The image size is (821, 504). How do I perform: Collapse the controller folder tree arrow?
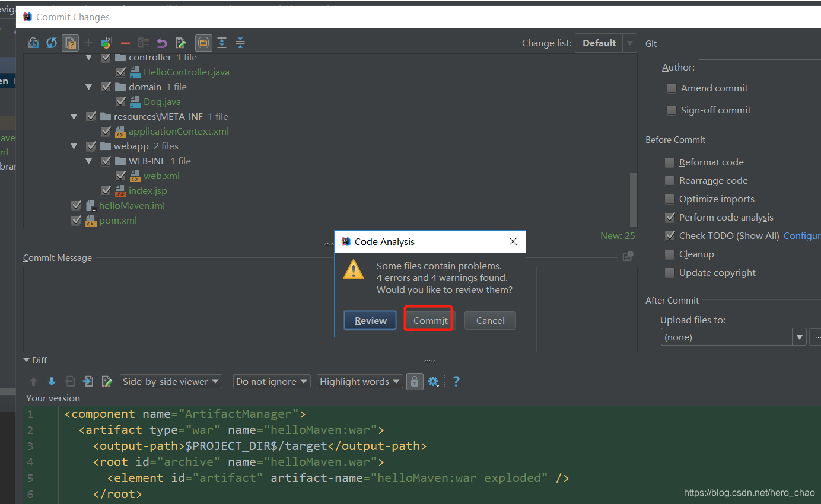click(x=89, y=58)
